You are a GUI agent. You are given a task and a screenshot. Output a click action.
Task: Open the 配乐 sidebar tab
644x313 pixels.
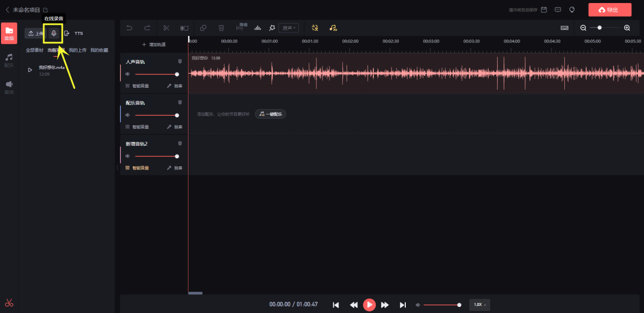click(9, 60)
